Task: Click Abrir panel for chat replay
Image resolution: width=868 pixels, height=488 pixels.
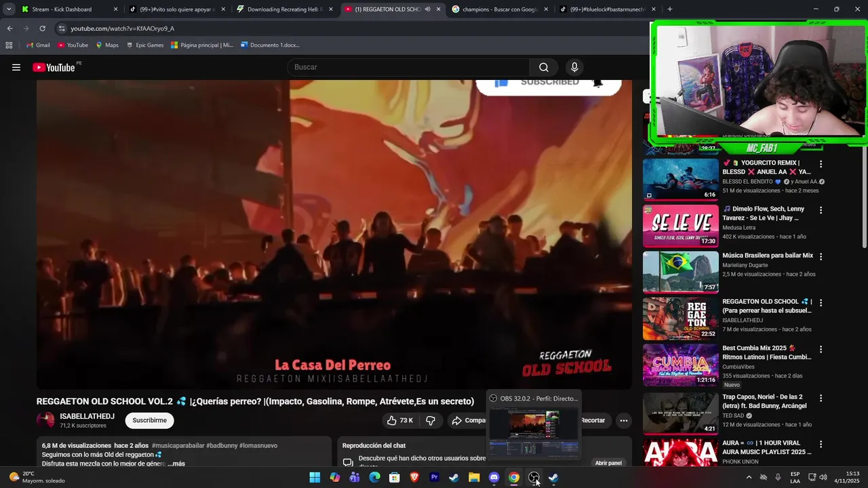Action: (x=608, y=463)
